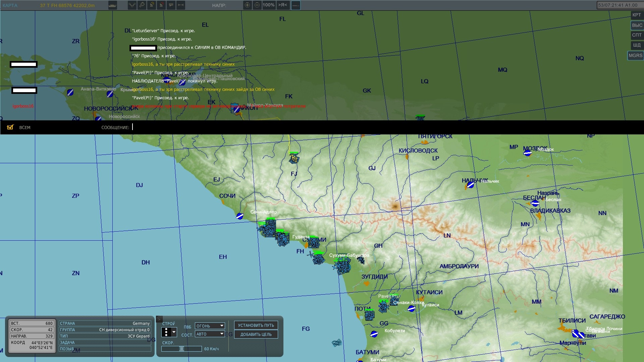Switch to the КРТ map mode
The height and width of the screenshot is (362, 644).
click(637, 15)
